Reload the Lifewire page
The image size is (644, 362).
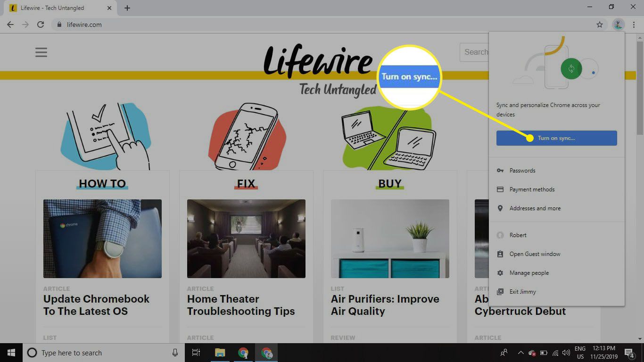click(x=41, y=25)
